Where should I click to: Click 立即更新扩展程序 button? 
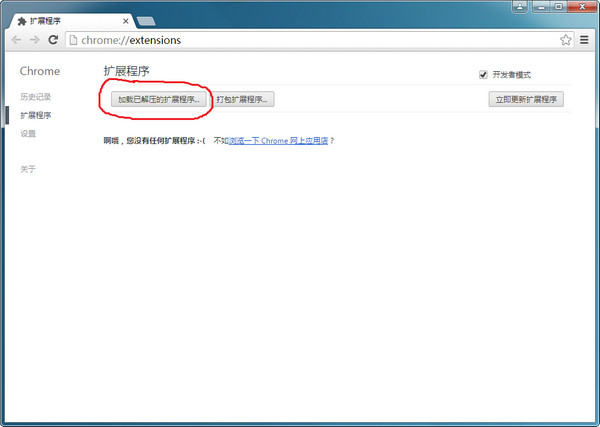pyautogui.click(x=526, y=99)
